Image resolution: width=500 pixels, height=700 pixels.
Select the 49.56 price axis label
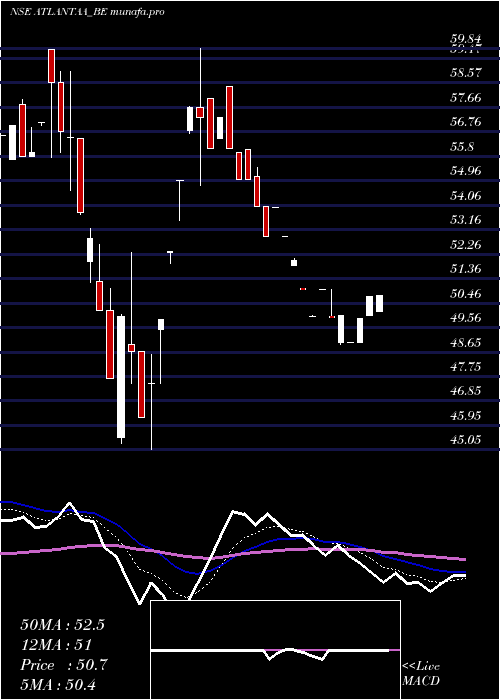pyautogui.click(x=466, y=318)
